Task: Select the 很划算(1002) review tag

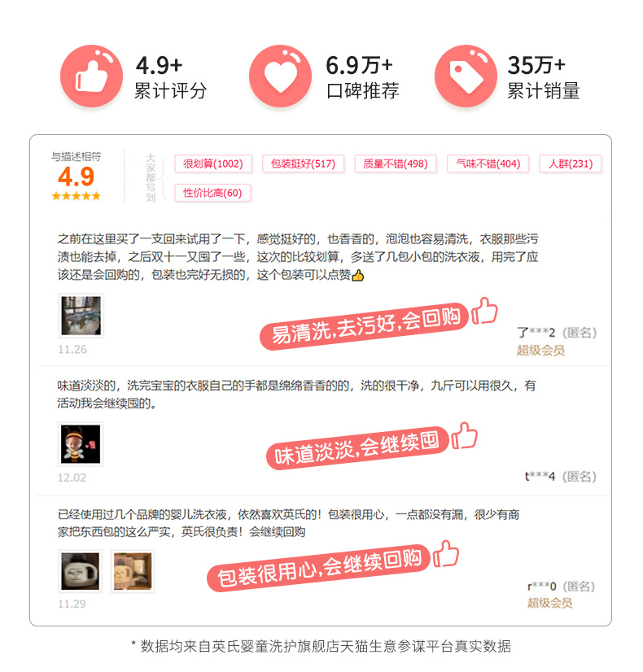Action: (x=213, y=164)
